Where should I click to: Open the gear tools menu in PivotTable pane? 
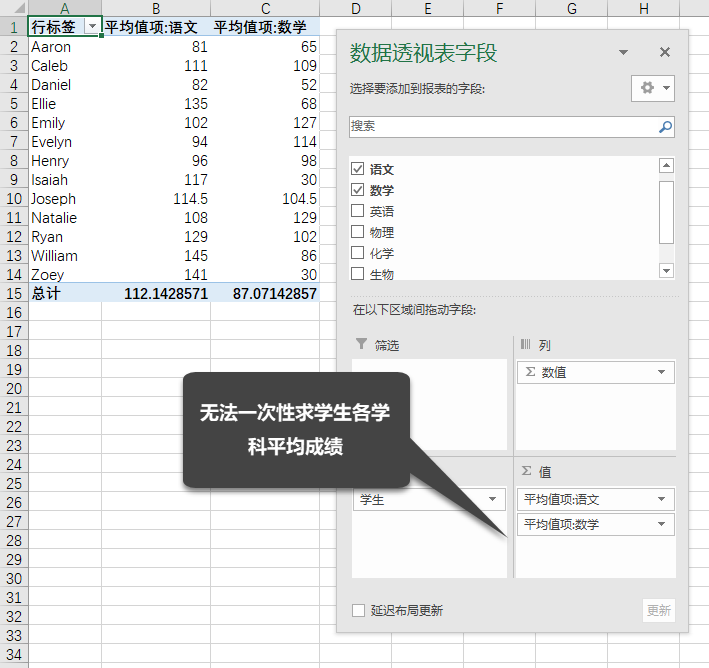click(654, 88)
